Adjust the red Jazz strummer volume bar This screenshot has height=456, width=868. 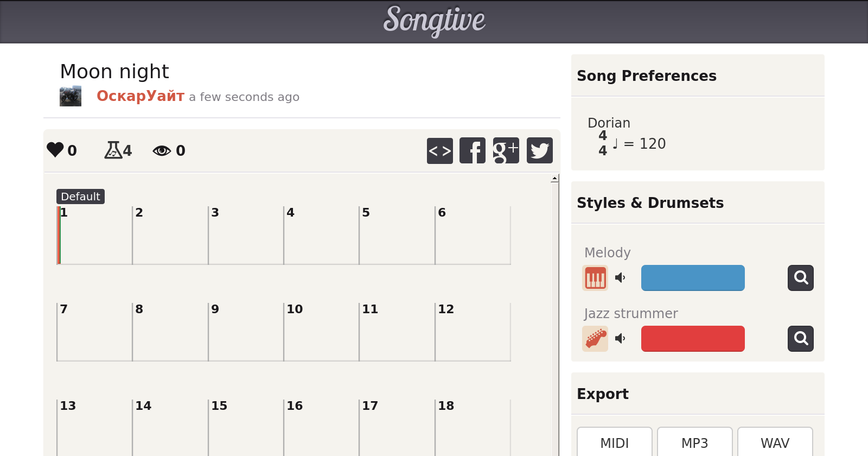point(693,339)
